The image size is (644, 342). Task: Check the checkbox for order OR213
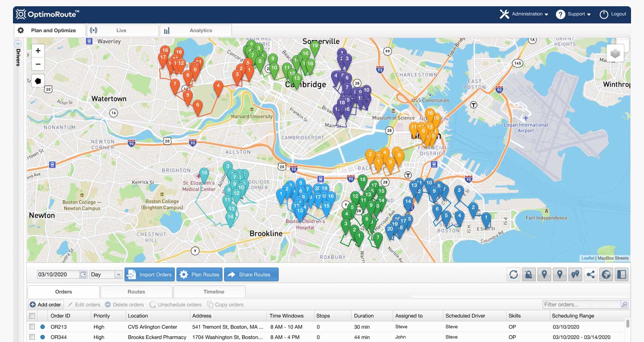pyautogui.click(x=32, y=326)
